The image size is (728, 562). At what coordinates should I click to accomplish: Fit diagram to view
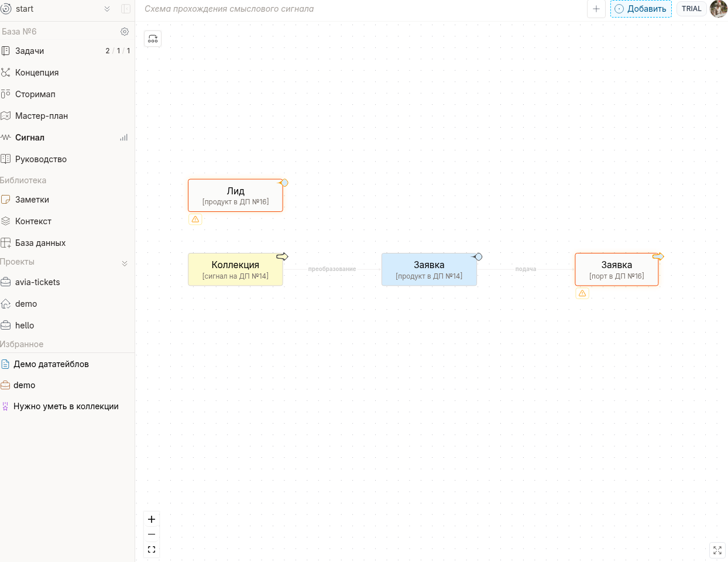click(x=152, y=550)
